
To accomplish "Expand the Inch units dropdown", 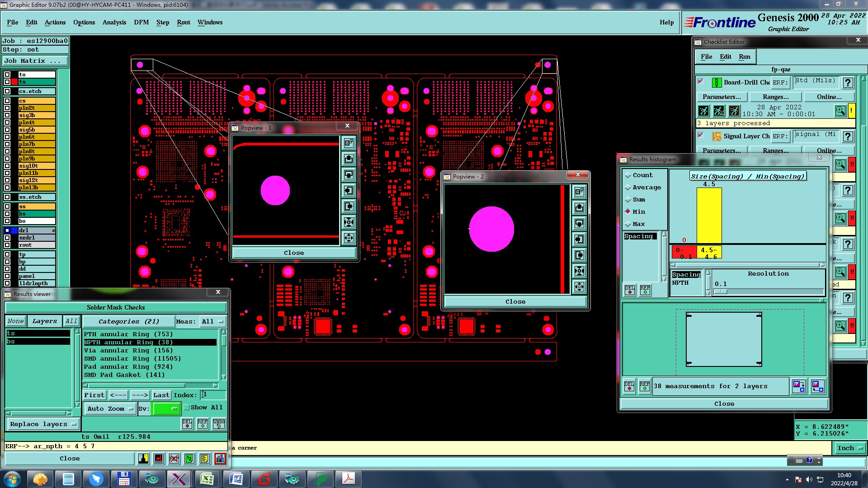I will coord(850,448).
